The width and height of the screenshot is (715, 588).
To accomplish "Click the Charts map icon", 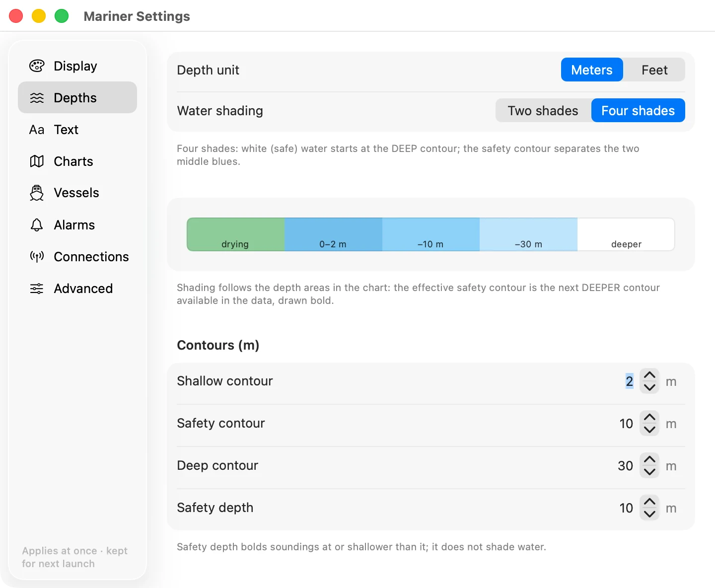I will [x=37, y=161].
